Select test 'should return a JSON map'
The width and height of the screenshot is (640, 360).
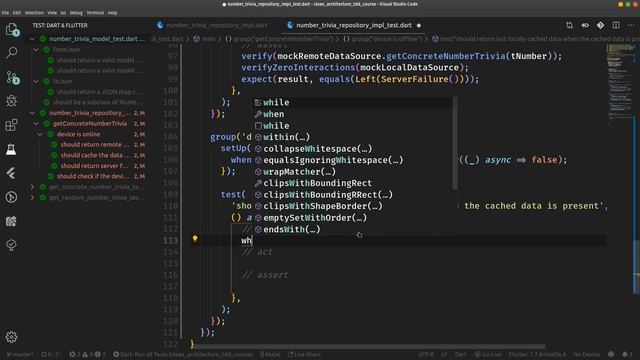[x=99, y=92]
